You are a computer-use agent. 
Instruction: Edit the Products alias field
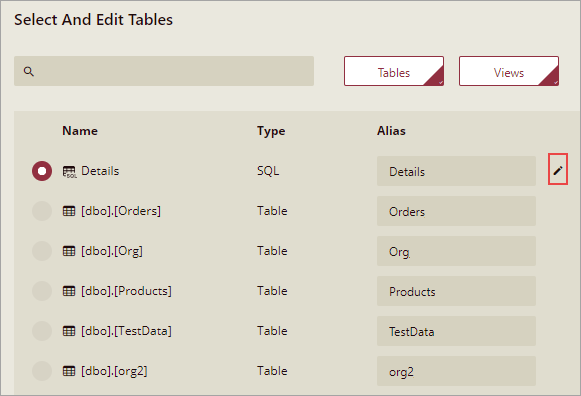456,291
